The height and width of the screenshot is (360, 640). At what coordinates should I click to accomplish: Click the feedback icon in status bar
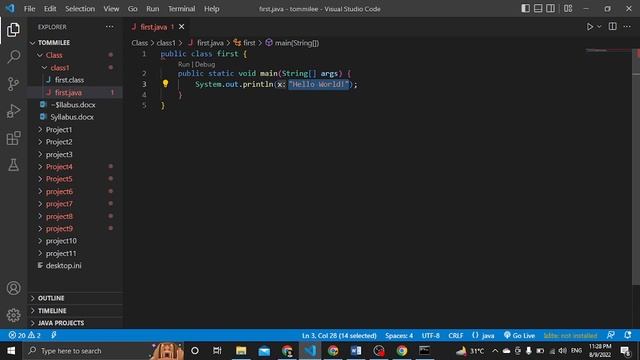coord(611,335)
